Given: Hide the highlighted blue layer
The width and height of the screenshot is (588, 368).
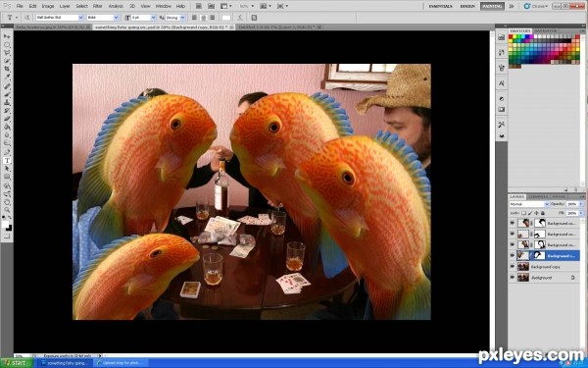Looking at the screenshot, I should click(x=513, y=256).
